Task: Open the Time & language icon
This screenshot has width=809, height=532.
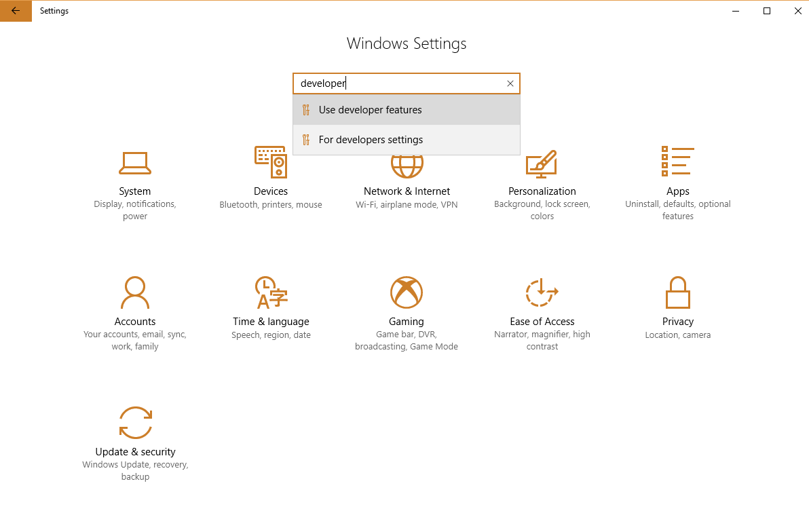Action: pos(271,292)
